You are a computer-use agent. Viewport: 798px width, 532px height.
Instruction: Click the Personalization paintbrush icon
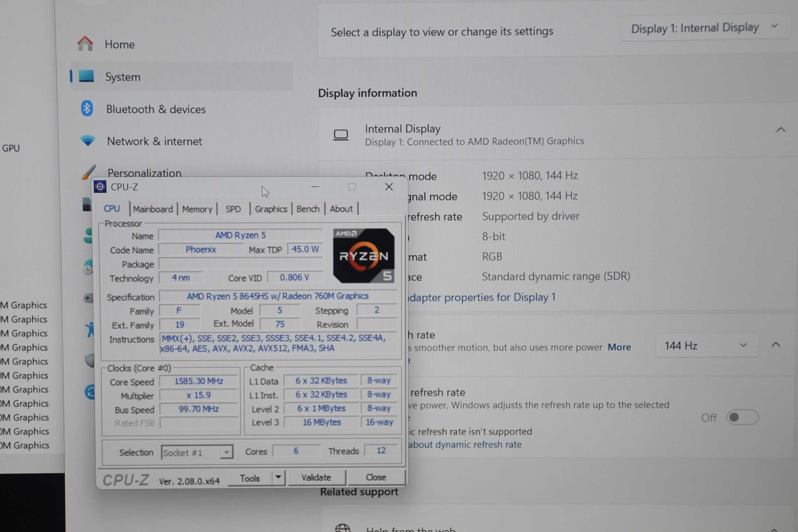point(89,172)
